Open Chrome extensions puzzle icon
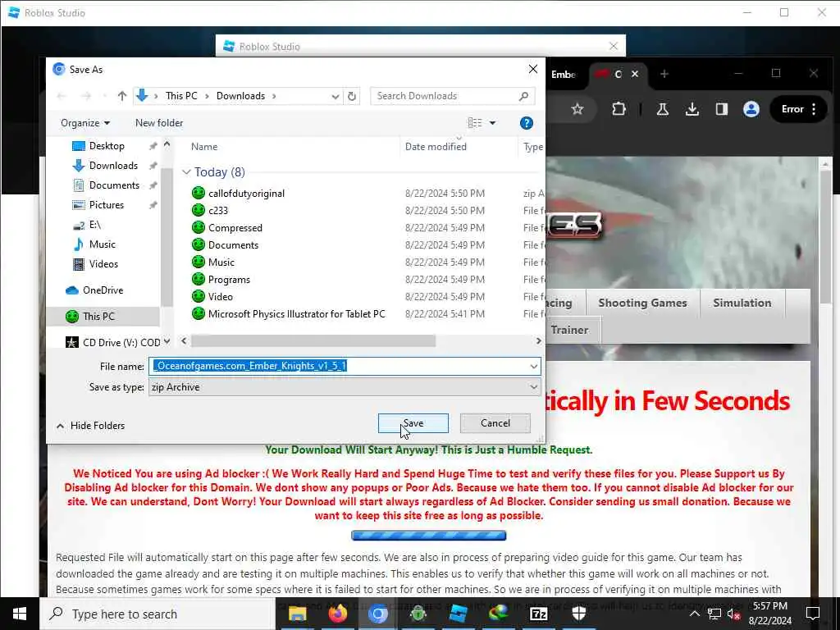Viewport: 840px width, 630px height. (619, 109)
